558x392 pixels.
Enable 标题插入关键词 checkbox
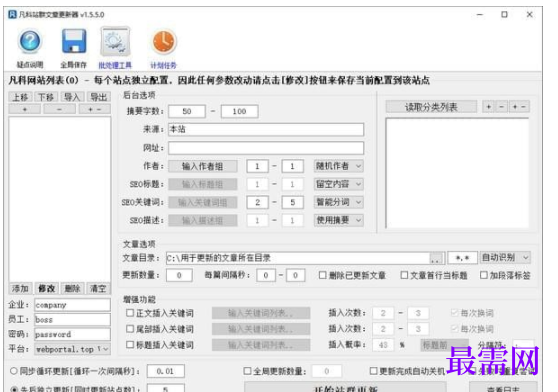click(130, 345)
